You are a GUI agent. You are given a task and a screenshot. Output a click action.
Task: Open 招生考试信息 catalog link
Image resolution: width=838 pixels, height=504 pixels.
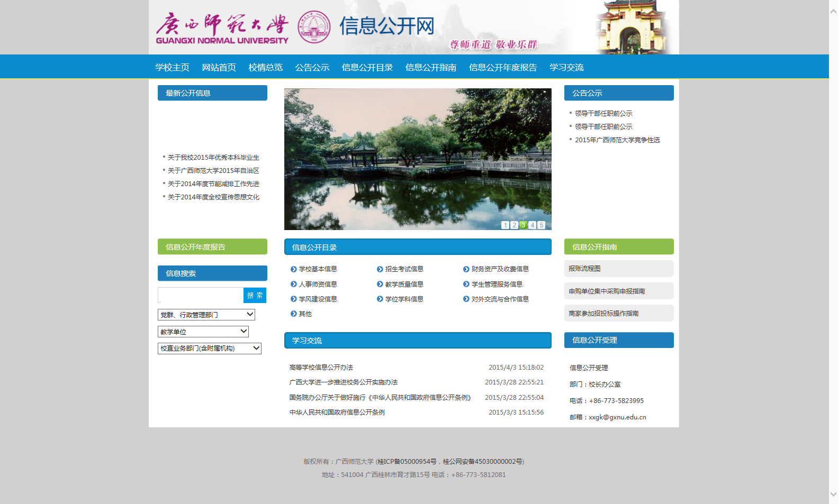click(x=404, y=269)
